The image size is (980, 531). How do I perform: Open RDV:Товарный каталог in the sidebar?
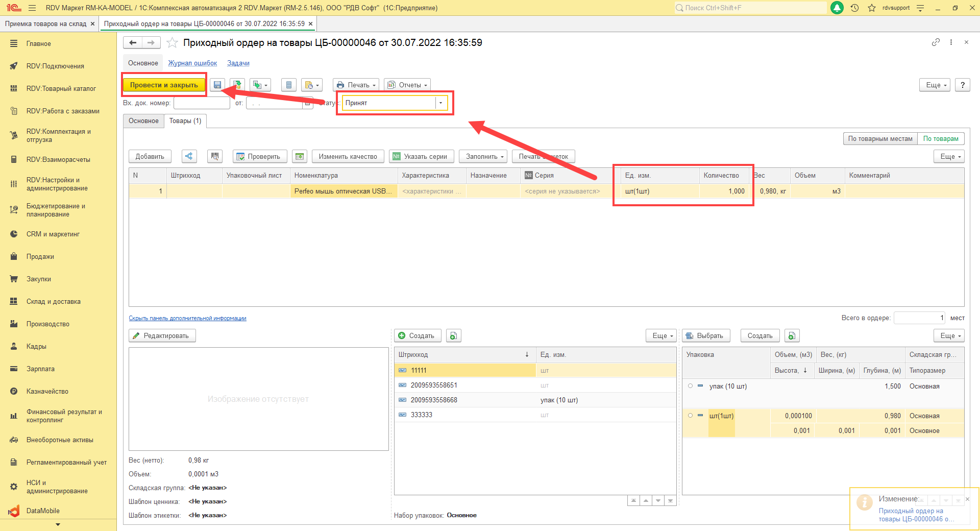[x=61, y=88]
